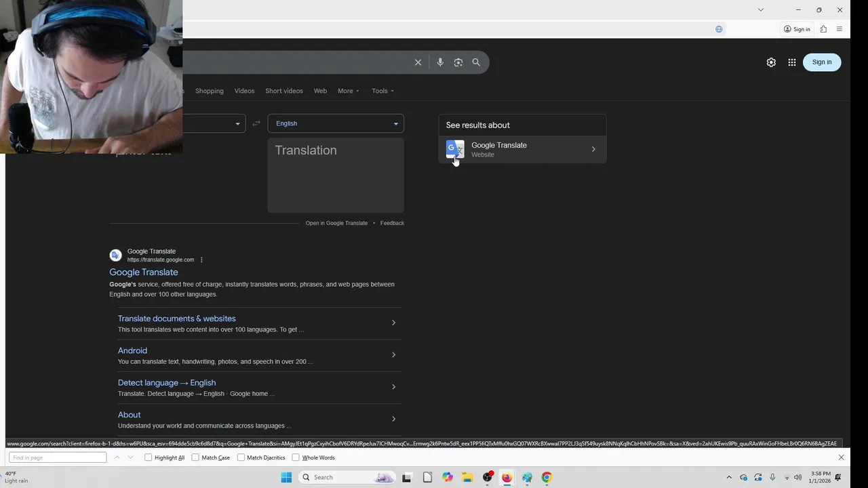Open the Android sitelink
Screen dimensions: 868x488
132,350
